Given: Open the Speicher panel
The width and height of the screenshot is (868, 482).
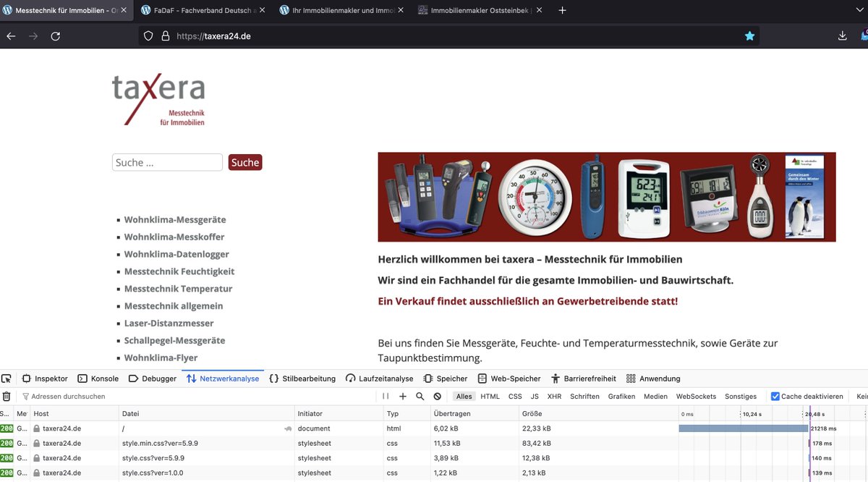Looking at the screenshot, I should (x=446, y=379).
